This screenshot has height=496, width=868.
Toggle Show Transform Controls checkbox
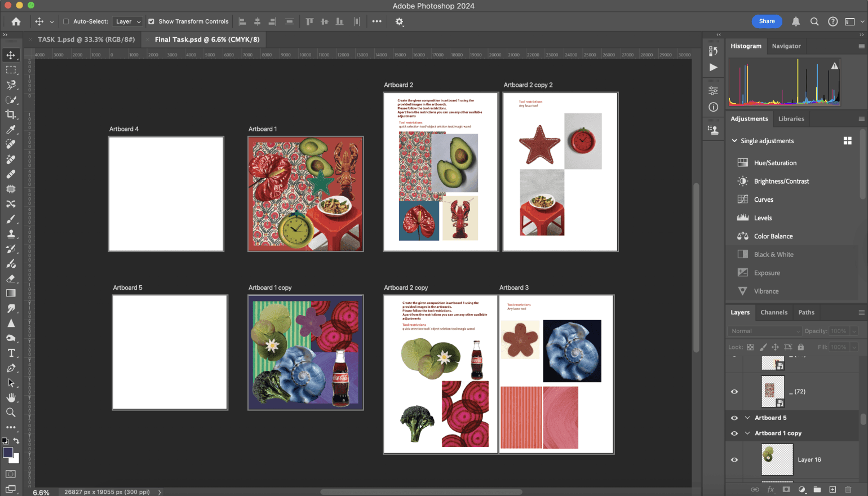pos(151,21)
